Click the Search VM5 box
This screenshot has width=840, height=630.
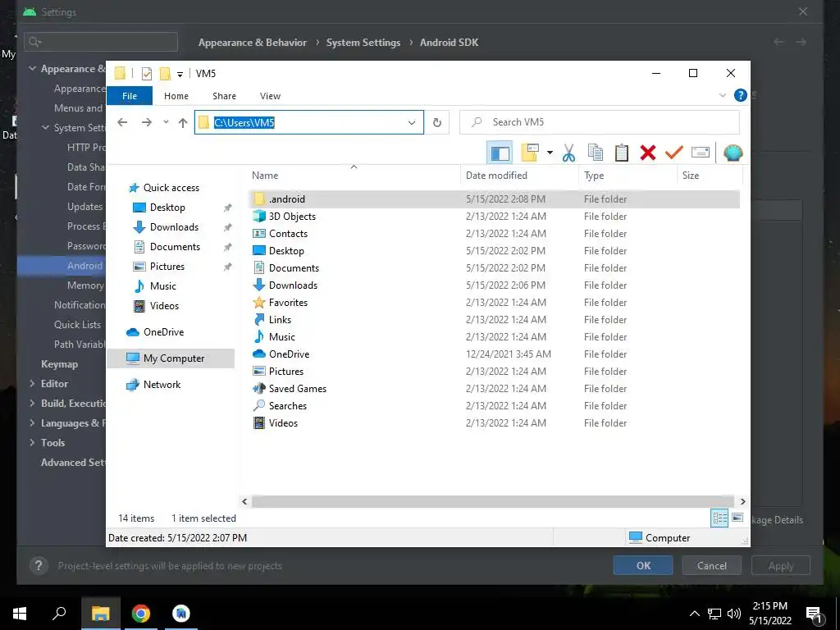tap(600, 122)
